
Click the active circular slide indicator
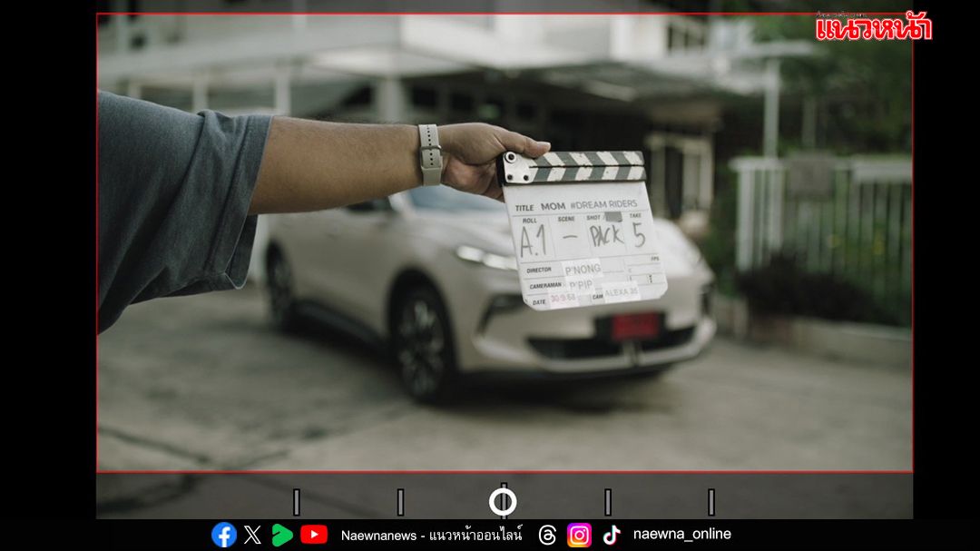click(x=503, y=502)
